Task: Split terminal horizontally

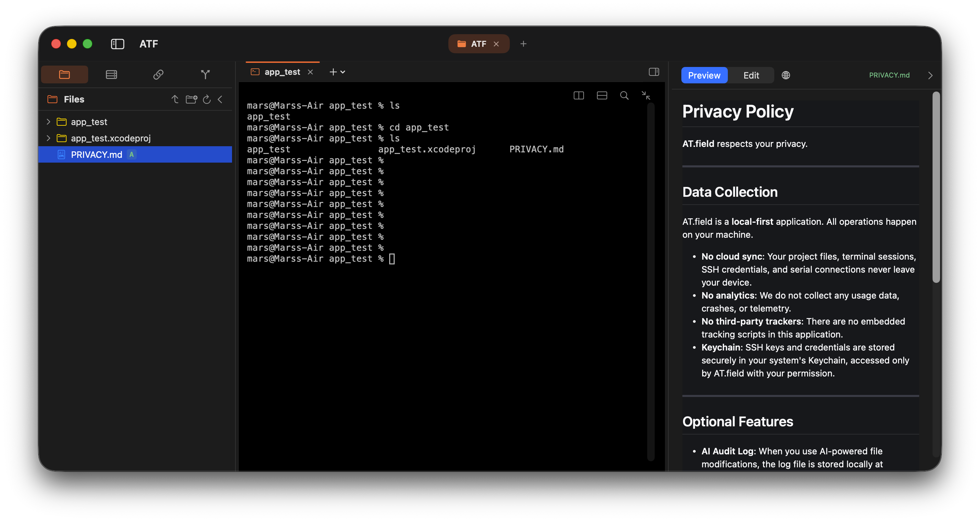Action: 602,96
